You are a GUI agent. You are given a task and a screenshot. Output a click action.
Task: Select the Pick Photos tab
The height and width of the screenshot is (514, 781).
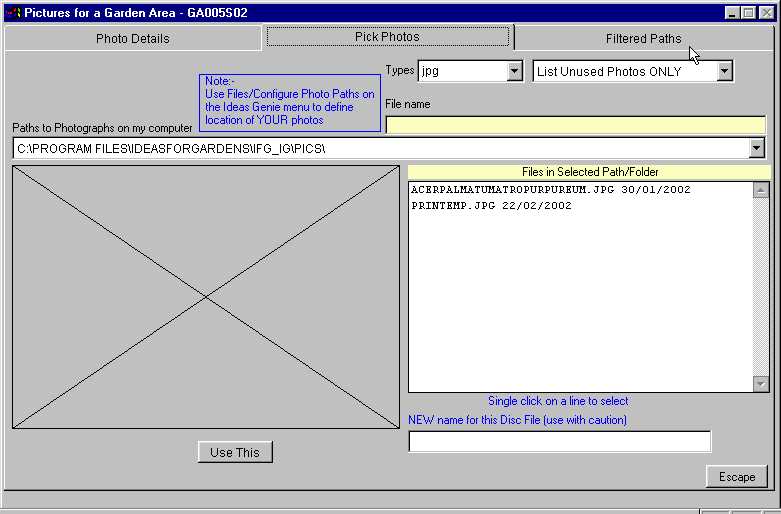[x=387, y=37]
